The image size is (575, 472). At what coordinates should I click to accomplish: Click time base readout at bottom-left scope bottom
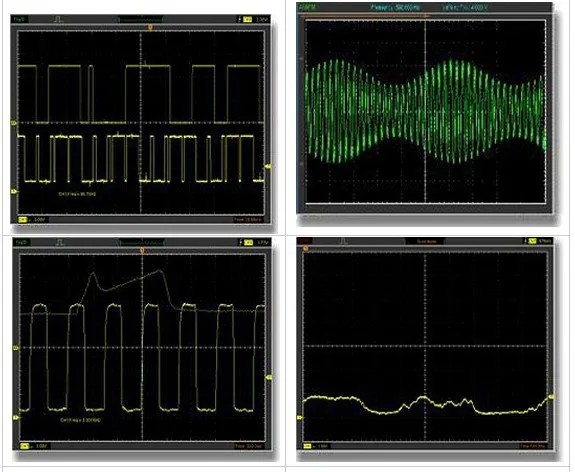(x=249, y=446)
